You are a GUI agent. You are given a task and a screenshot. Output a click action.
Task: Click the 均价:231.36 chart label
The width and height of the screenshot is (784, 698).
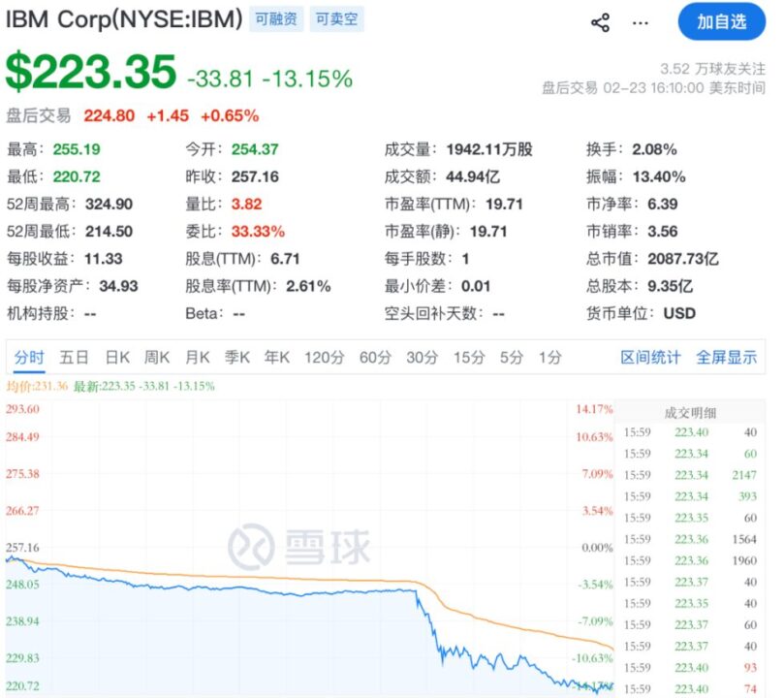[x=37, y=386]
